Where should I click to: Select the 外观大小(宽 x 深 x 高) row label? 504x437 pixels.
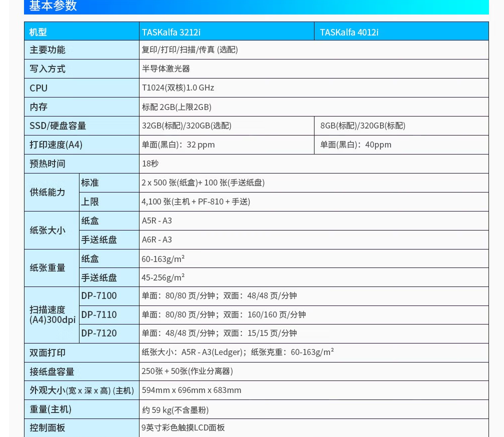(81, 390)
